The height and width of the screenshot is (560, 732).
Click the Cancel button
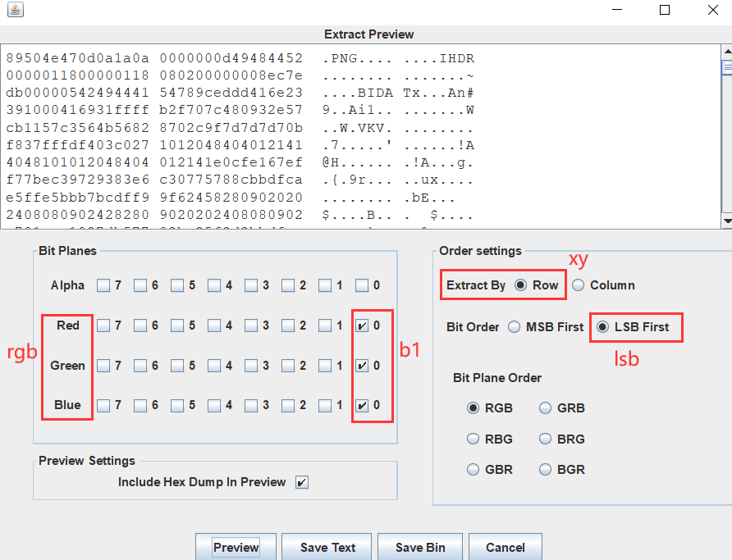[506, 547]
